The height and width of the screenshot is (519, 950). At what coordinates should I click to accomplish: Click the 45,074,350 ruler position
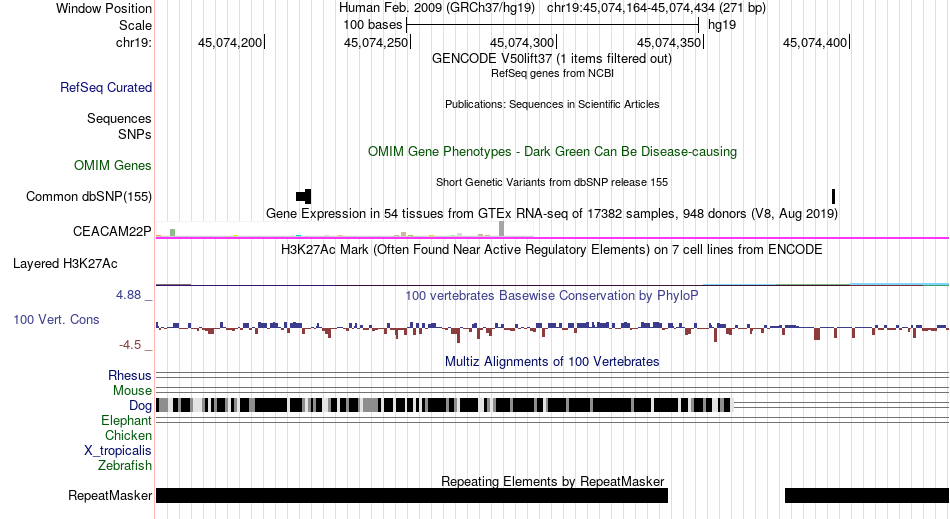pos(669,42)
